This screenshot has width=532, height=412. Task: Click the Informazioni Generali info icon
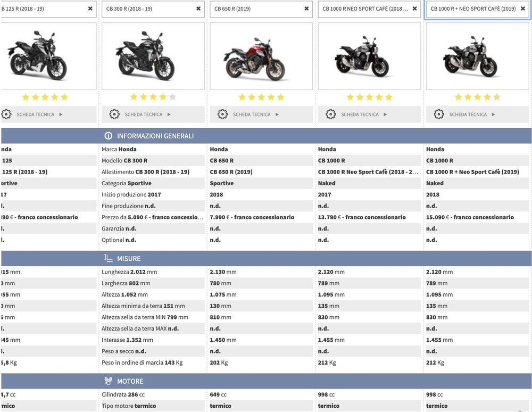pyautogui.click(x=109, y=136)
